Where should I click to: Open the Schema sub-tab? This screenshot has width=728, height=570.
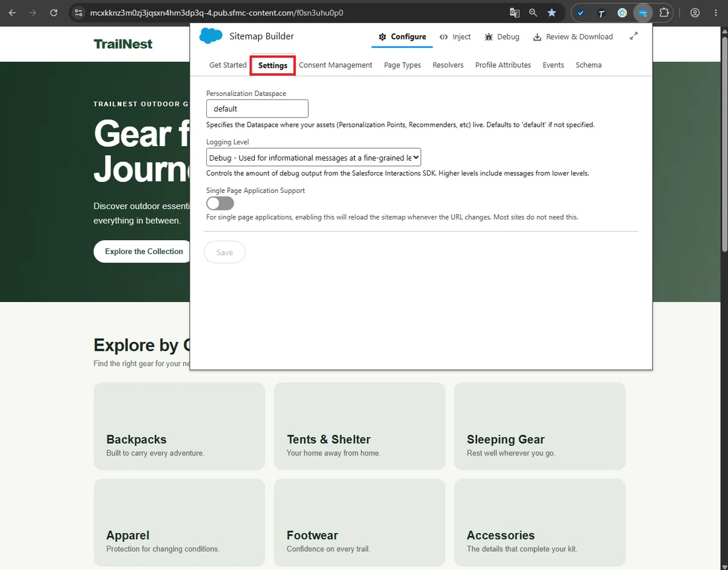tap(588, 65)
